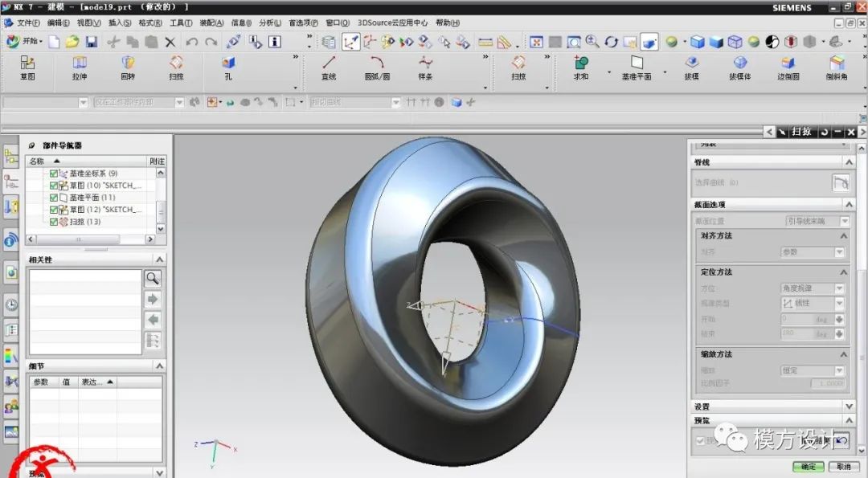
Task: Select the Arc/Circle (圆弧/圆) tool
Action: coord(378,68)
